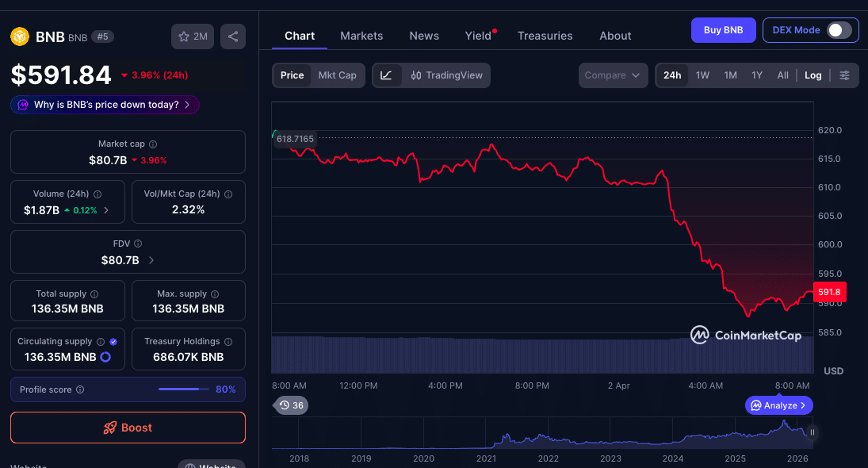Select the 1Y time range

[x=757, y=75]
